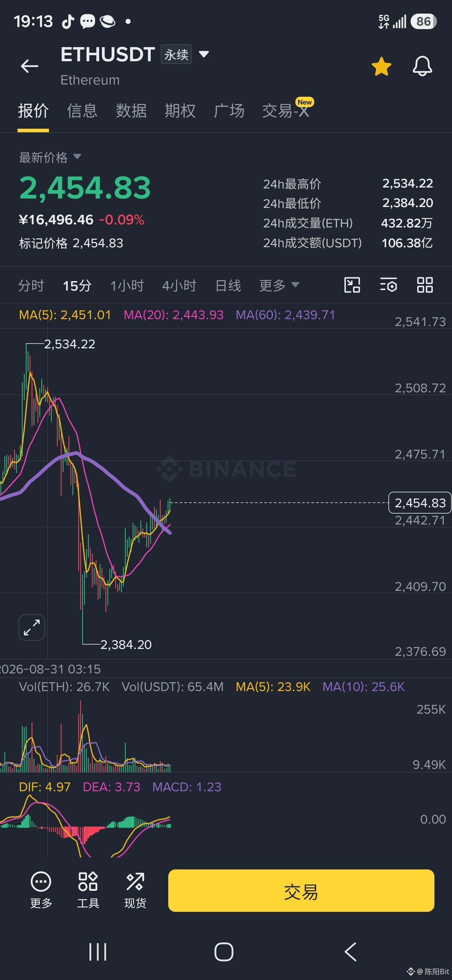Tap the Vol(USDT): 65.4M label
Image resolution: width=452 pixels, height=980 pixels.
coord(173,687)
